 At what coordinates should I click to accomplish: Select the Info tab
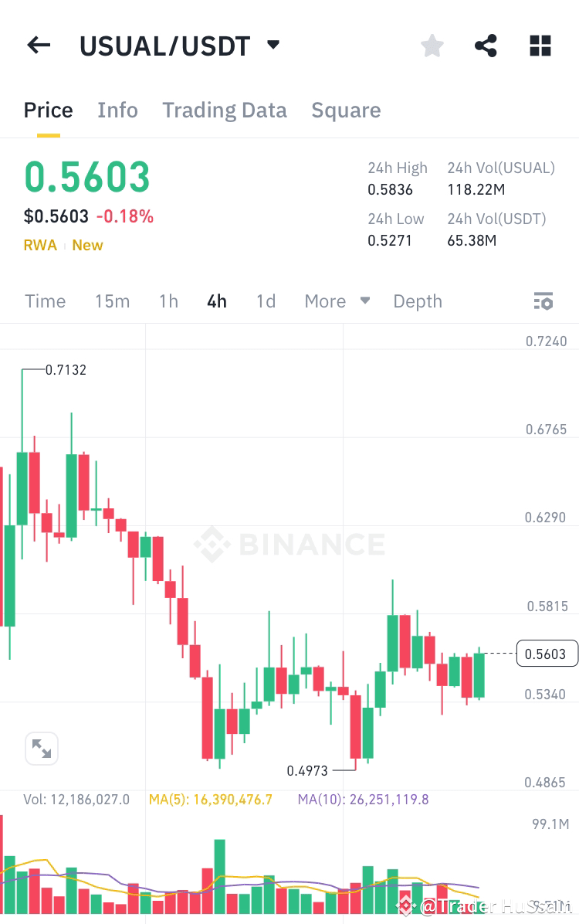[x=117, y=110]
